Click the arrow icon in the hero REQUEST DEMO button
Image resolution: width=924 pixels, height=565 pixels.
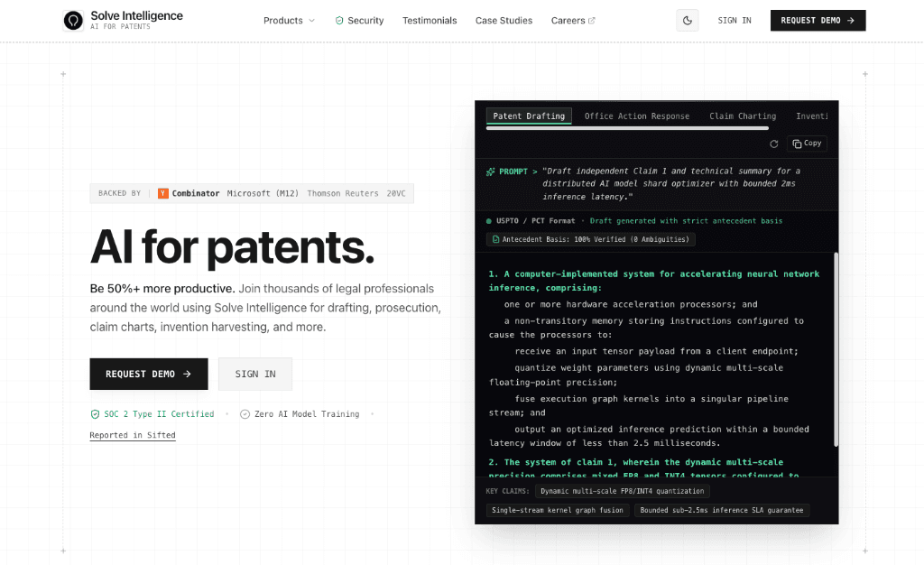click(x=187, y=375)
